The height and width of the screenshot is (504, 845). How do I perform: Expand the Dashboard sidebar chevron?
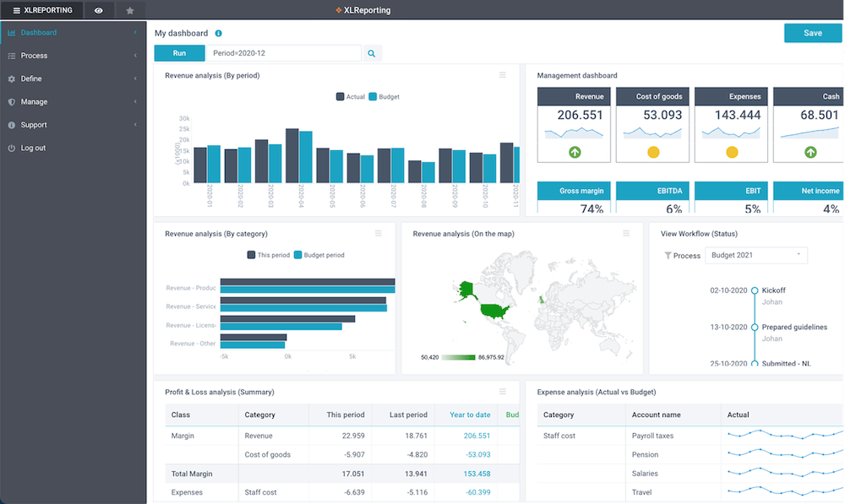click(x=135, y=33)
